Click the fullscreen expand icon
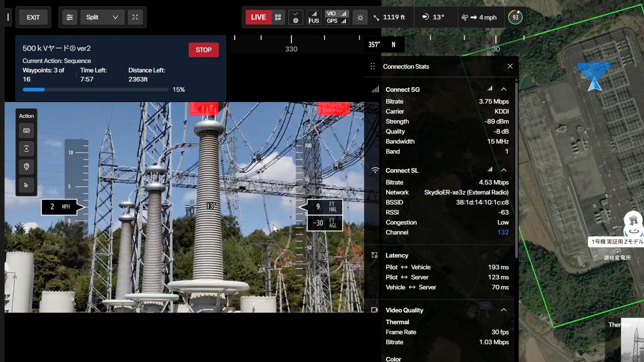This screenshot has height=362, width=644. pos(135,17)
